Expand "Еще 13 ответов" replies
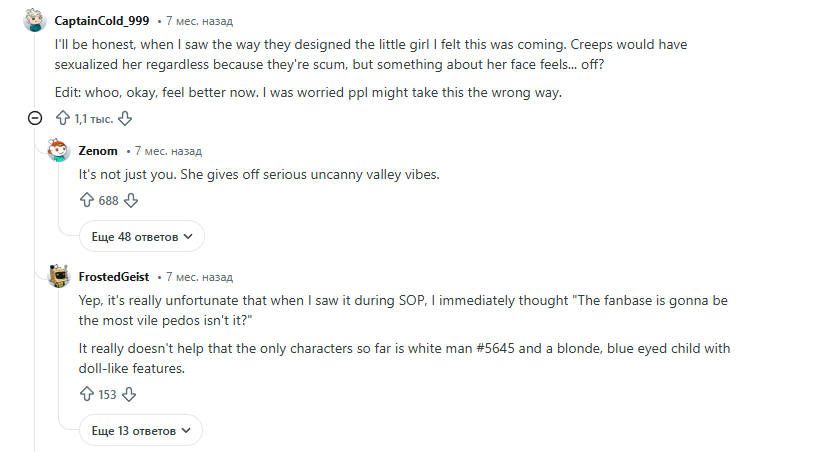This screenshot has height=452, width=817. tap(142, 430)
